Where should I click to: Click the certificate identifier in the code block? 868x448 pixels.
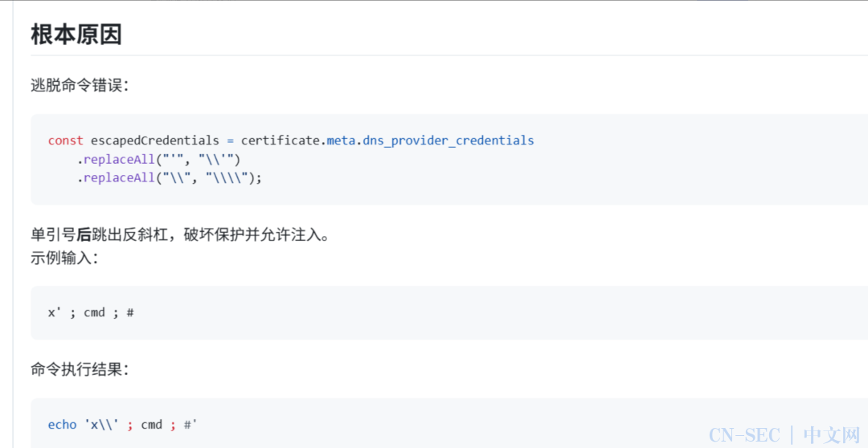[280, 141]
